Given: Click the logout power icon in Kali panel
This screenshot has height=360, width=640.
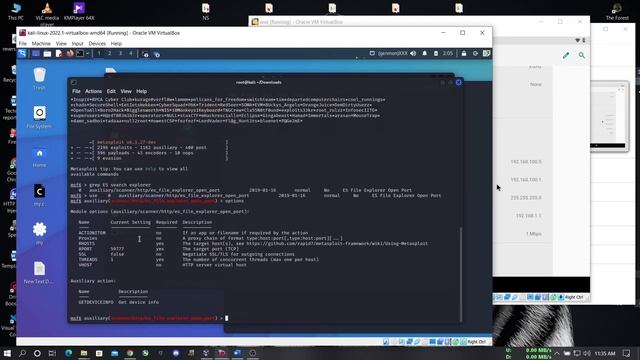Looking at the screenshot, I should (475, 53).
